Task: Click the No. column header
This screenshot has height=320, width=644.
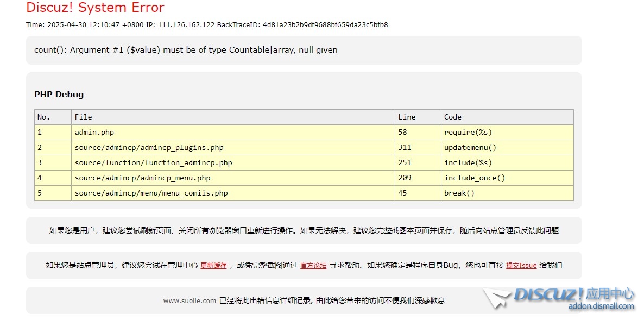Action: tap(53, 117)
